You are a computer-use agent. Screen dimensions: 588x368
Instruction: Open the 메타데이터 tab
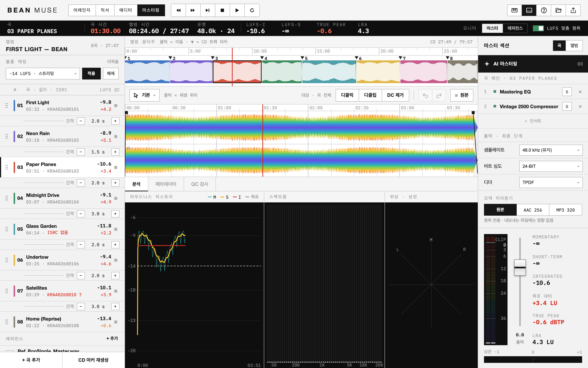[x=166, y=184]
